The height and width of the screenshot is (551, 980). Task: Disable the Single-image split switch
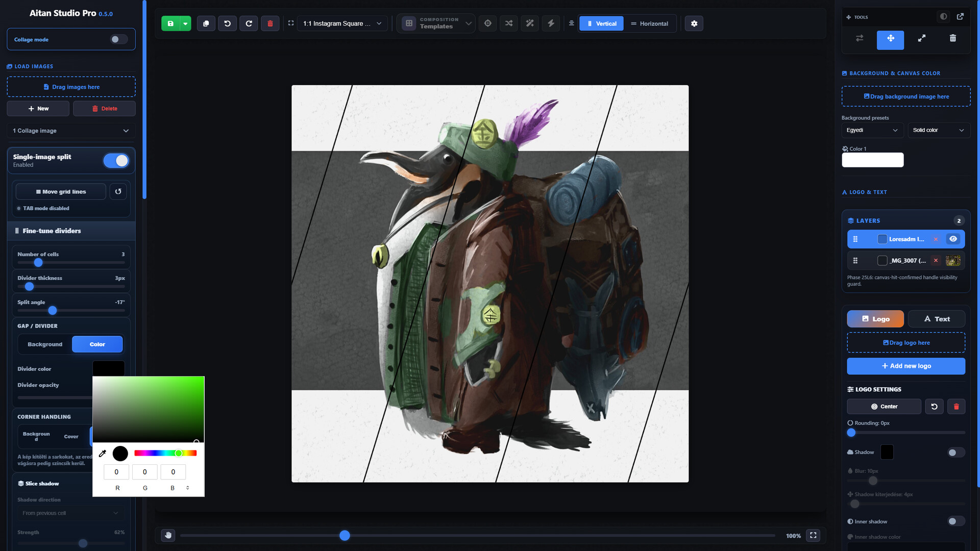[116, 161]
